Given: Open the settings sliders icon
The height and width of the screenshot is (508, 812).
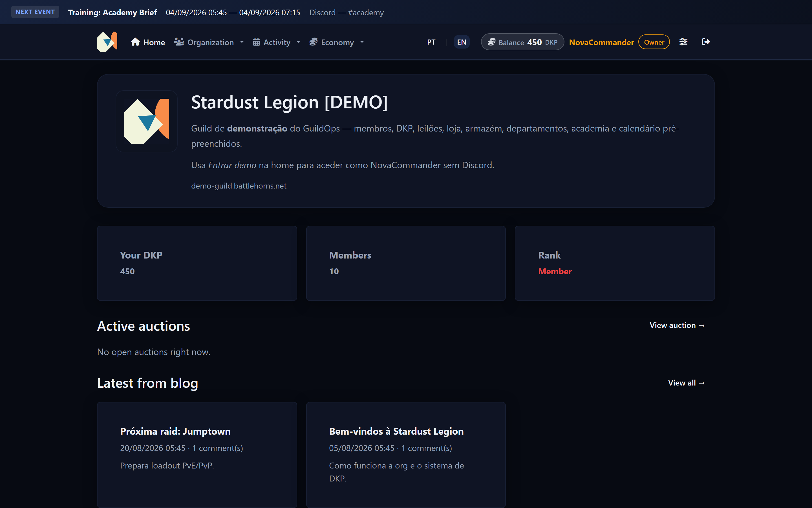Looking at the screenshot, I should pos(683,42).
